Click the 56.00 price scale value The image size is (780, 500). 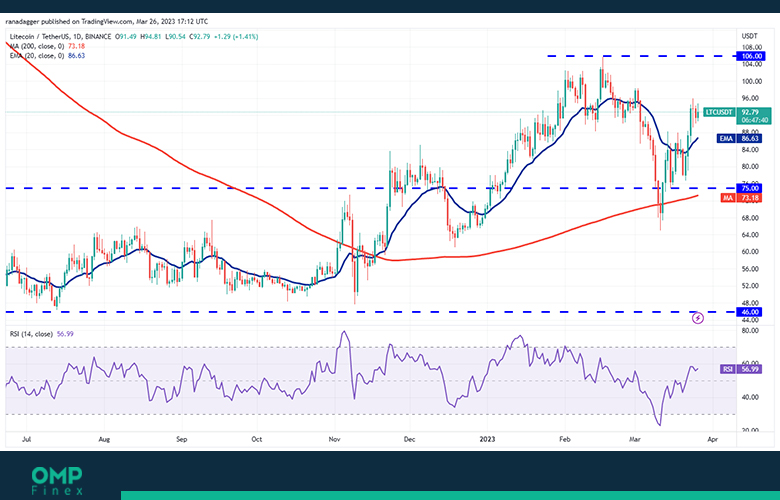click(752, 269)
